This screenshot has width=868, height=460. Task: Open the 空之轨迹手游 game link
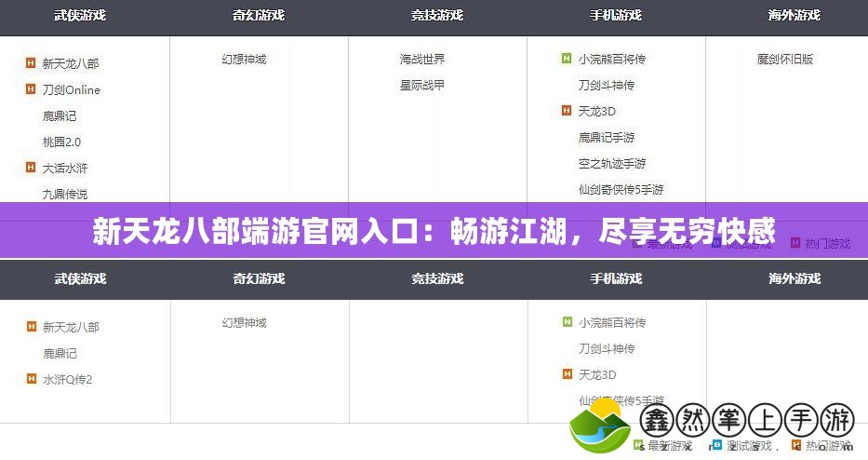(x=612, y=163)
